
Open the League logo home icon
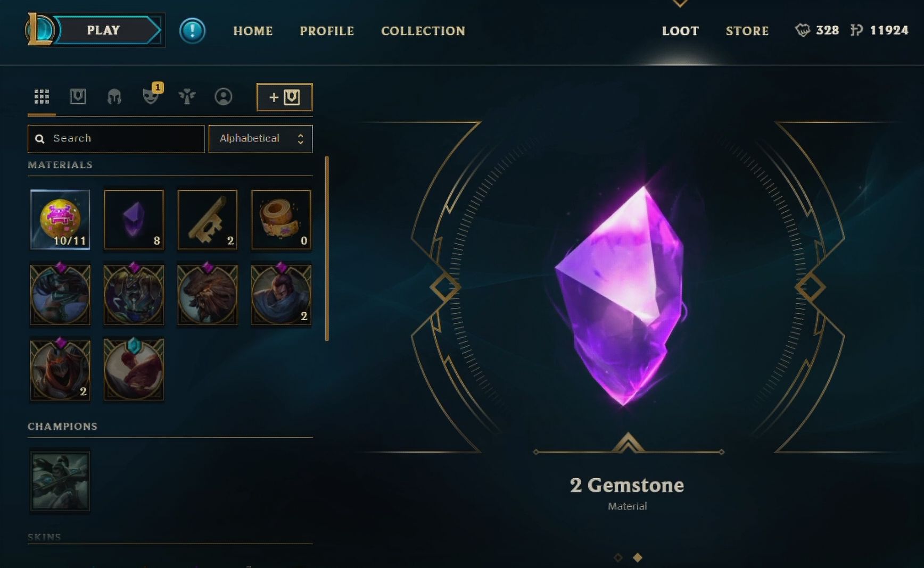39,30
